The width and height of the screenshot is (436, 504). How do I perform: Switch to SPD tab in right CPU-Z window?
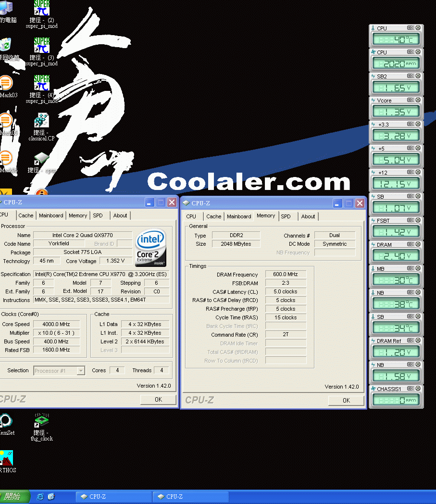point(286,216)
